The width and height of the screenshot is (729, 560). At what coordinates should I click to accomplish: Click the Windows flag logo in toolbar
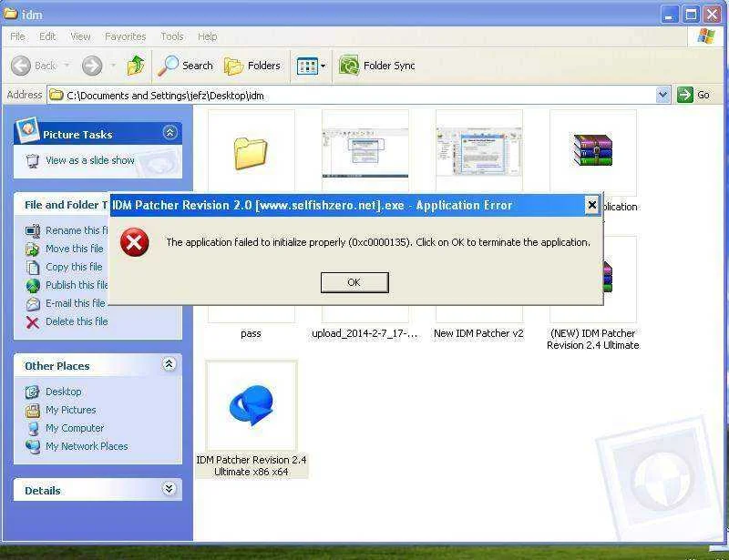705,36
